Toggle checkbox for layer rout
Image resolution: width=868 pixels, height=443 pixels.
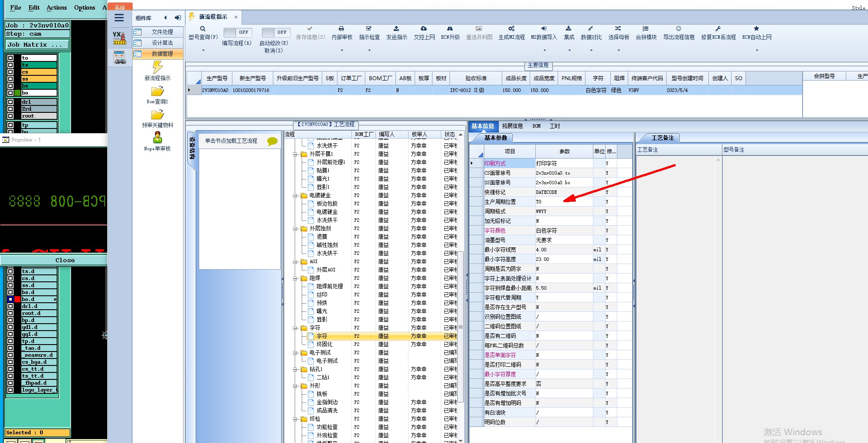click(10, 116)
